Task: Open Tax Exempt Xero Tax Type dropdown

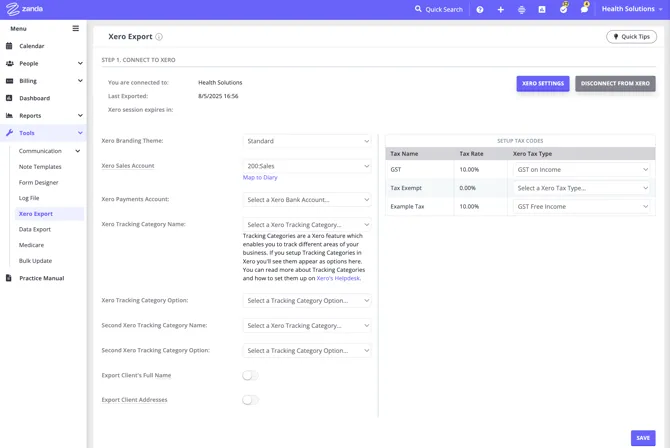Action: [x=582, y=188]
